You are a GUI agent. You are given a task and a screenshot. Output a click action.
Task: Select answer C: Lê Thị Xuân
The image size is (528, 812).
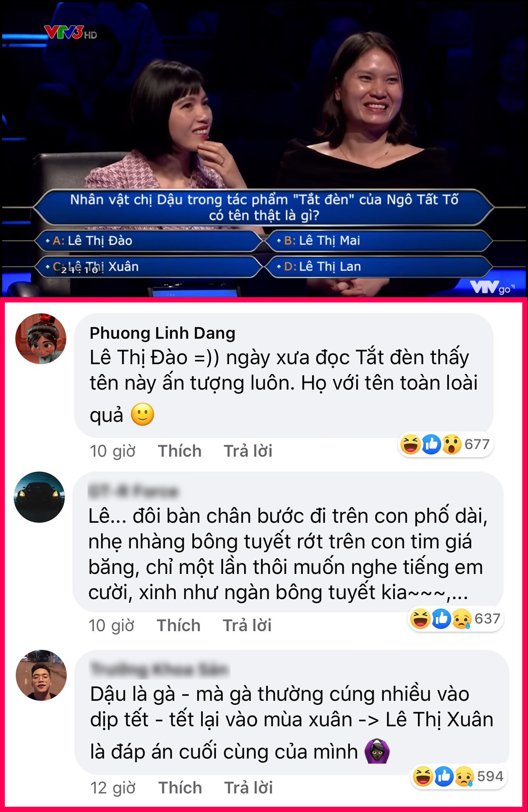point(149,267)
